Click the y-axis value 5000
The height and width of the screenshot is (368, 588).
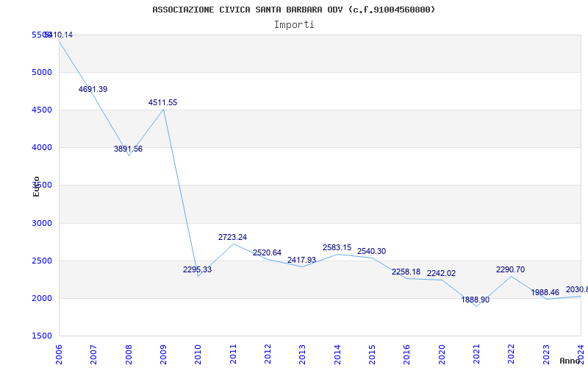42,72
